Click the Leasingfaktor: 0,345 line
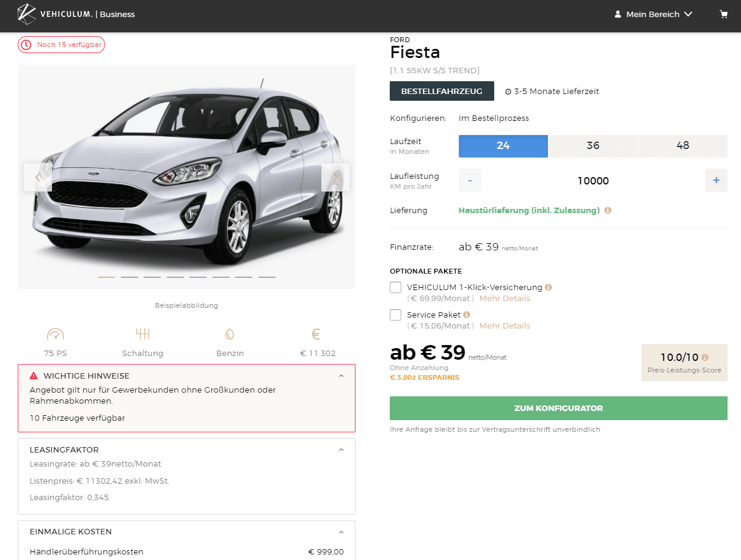The image size is (741, 560). 69,498
